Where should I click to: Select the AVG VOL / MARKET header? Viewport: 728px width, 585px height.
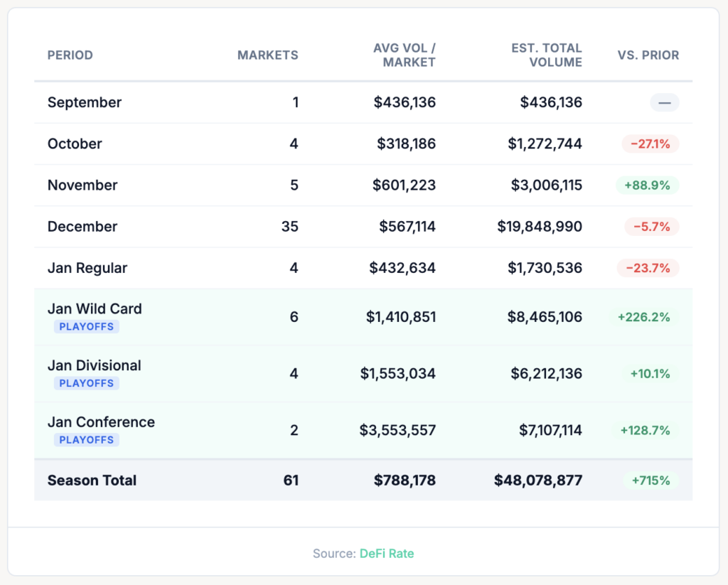point(404,55)
